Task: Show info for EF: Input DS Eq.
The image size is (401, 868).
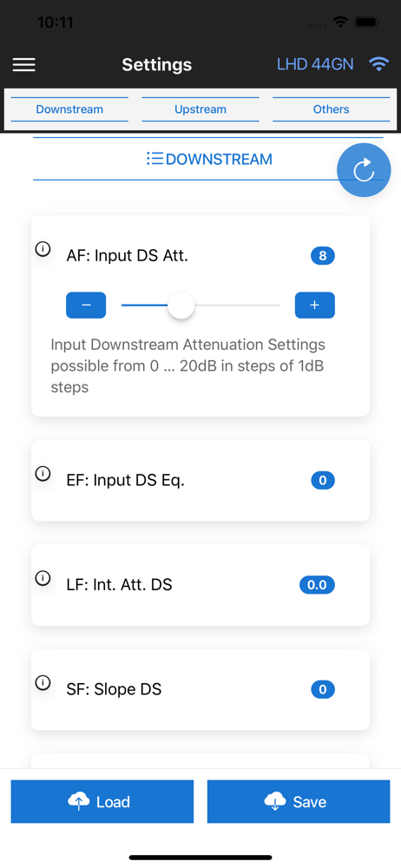Action: coord(43,474)
